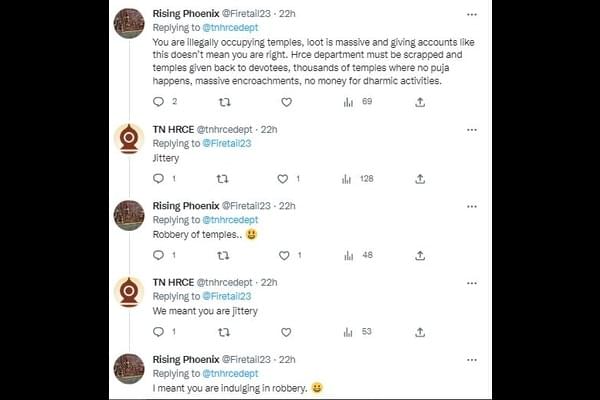
Task: Toggle like on TN HRCE's first "Jittery" tweet
Action: point(283,179)
